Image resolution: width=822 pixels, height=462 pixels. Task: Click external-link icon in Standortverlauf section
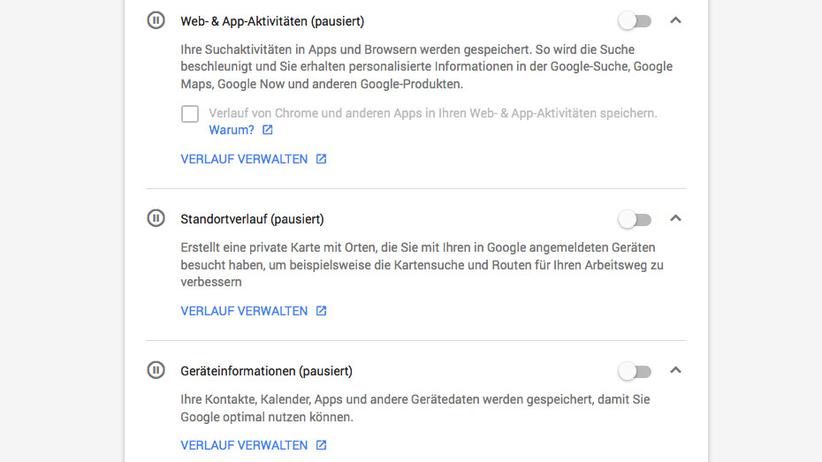pyautogui.click(x=321, y=311)
